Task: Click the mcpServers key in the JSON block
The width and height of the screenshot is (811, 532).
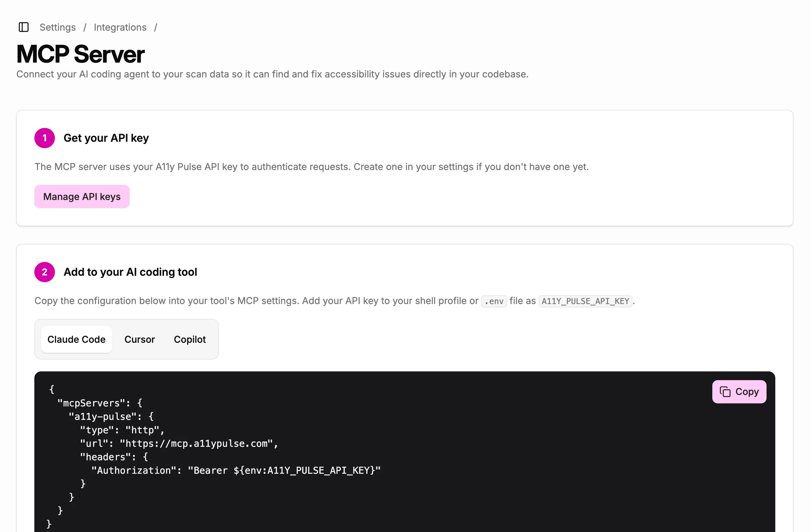Action: click(x=92, y=403)
